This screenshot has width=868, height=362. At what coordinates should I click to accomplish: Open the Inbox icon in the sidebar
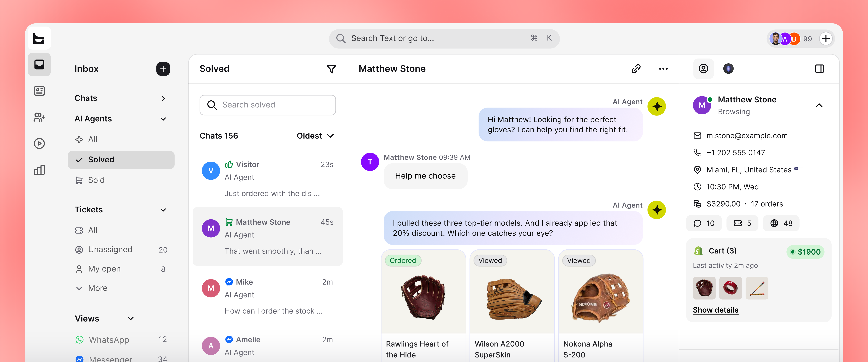pos(39,64)
